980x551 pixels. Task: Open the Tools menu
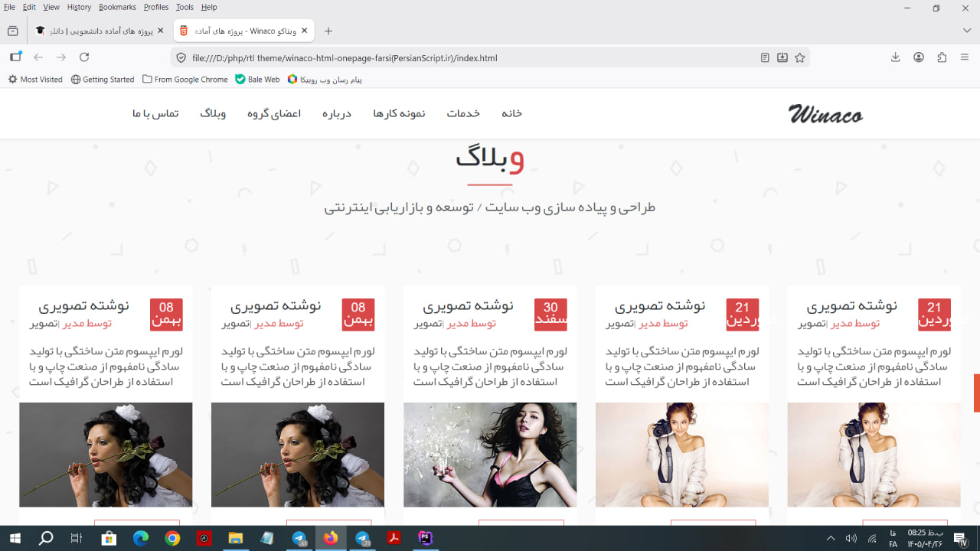185,7
